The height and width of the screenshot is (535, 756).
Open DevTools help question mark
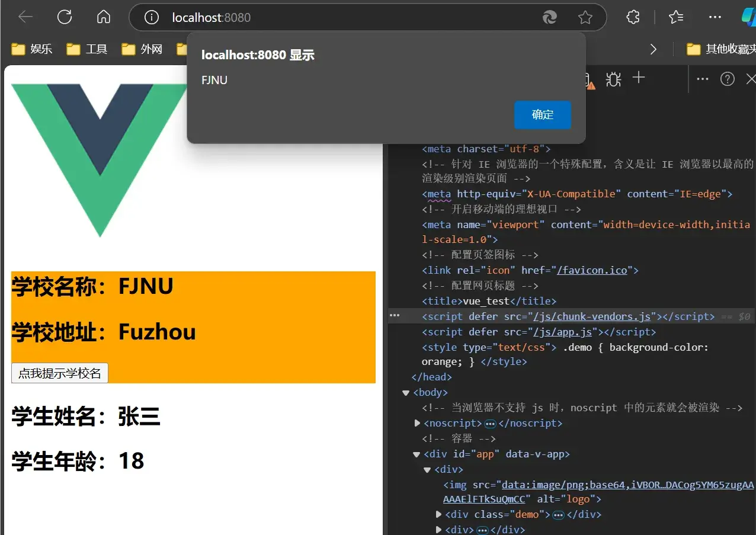tap(728, 79)
